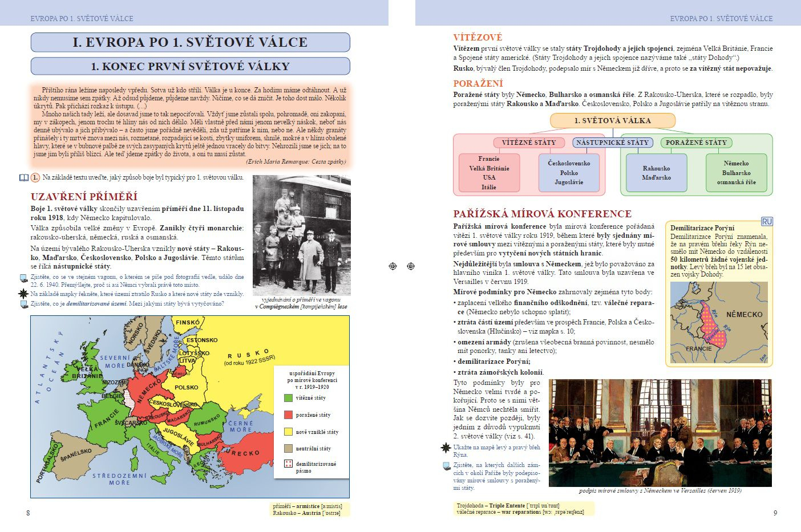
Task: Open the Europe 1919–1920 map
Action: pos(190,407)
